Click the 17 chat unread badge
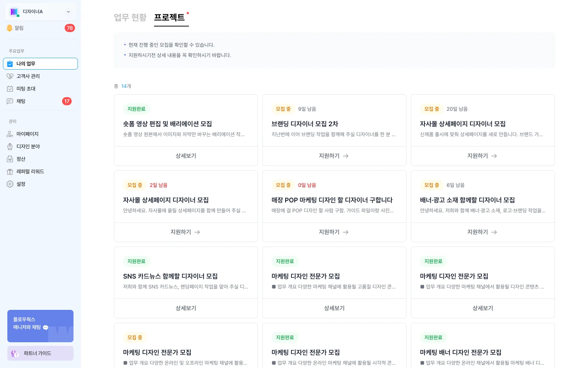The width and height of the screenshot is (588, 368). [67, 101]
